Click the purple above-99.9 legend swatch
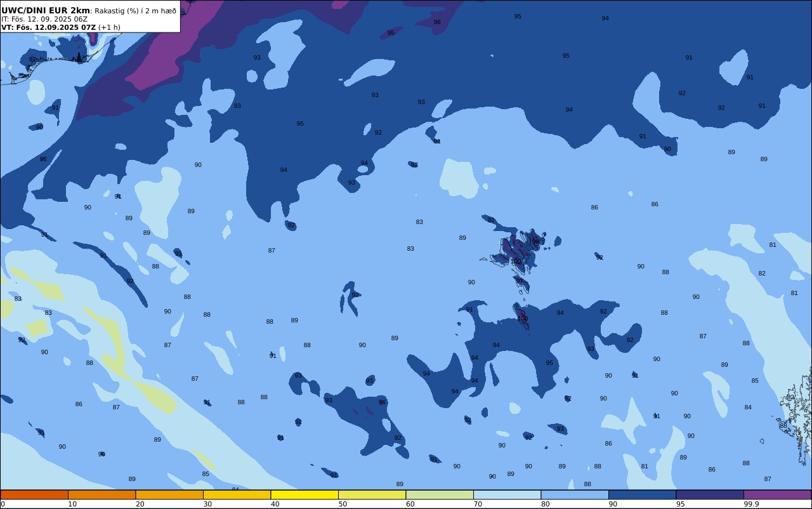Screen dimensions: 812x509 point(777,494)
